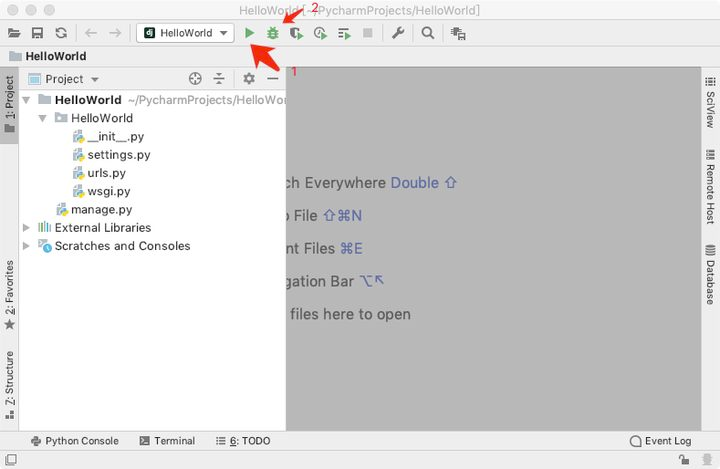Open the Remote Host side tab

point(710,186)
